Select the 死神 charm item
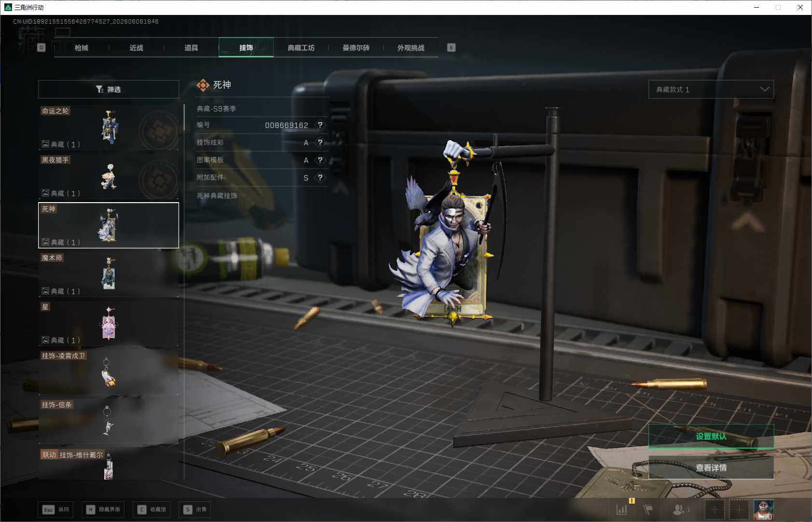Image resolution: width=812 pixels, height=522 pixels. coord(109,225)
